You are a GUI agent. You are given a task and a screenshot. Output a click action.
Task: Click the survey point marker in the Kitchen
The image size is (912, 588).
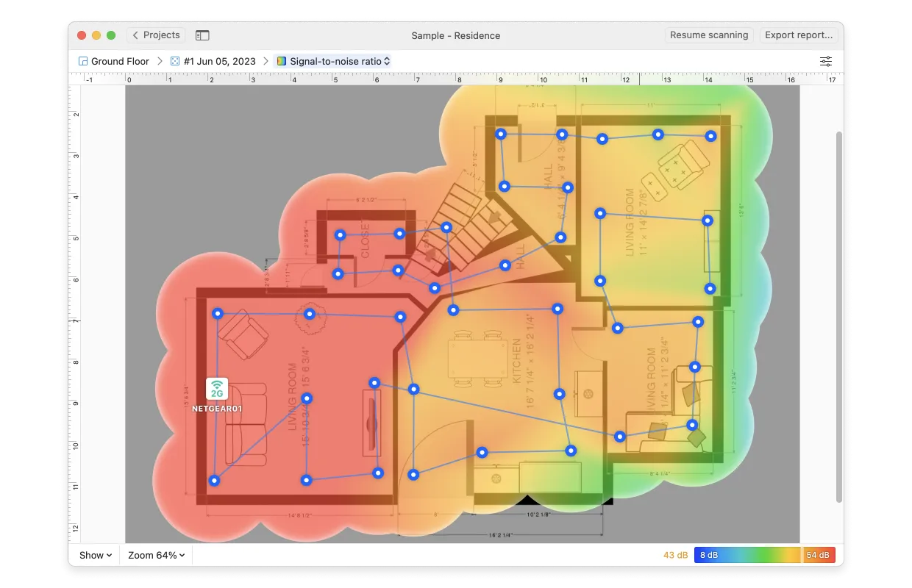(559, 395)
